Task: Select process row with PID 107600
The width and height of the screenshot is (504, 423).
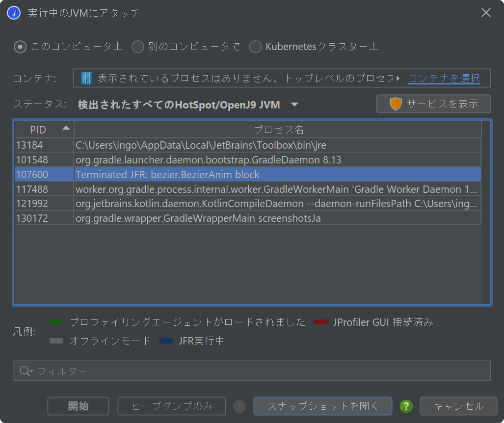Action: tap(44, 174)
